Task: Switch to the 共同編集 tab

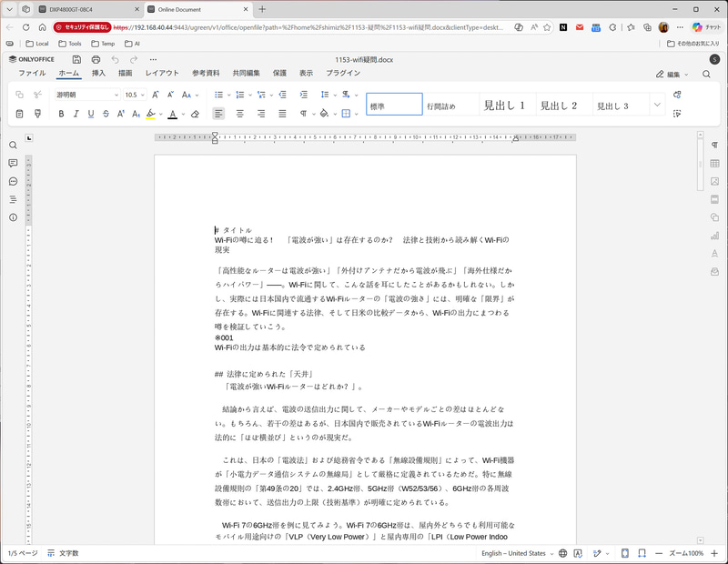Action: click(246, 74)
